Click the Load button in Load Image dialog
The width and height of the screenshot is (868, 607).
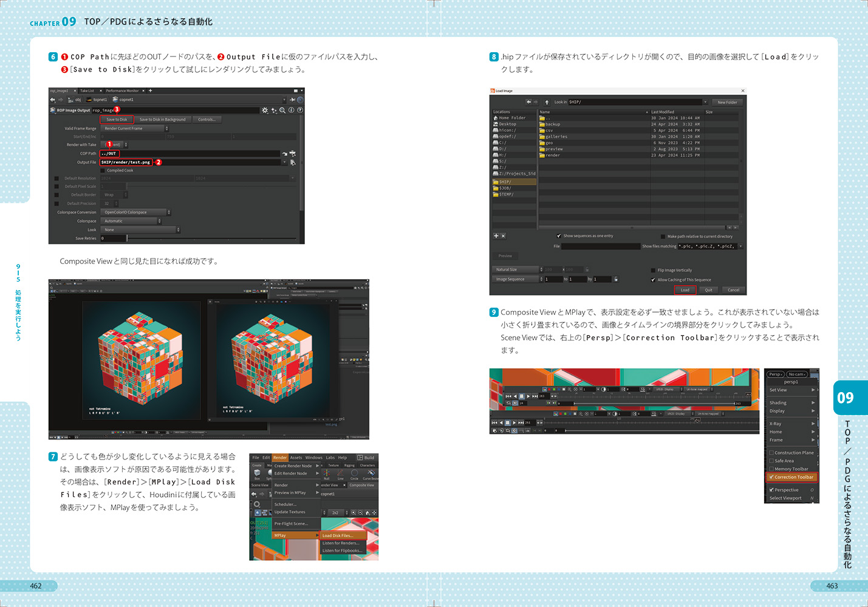click(685, 290)
